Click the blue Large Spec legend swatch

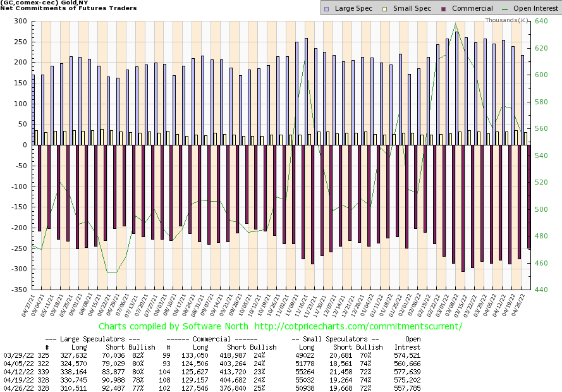[x=326, y=9]
